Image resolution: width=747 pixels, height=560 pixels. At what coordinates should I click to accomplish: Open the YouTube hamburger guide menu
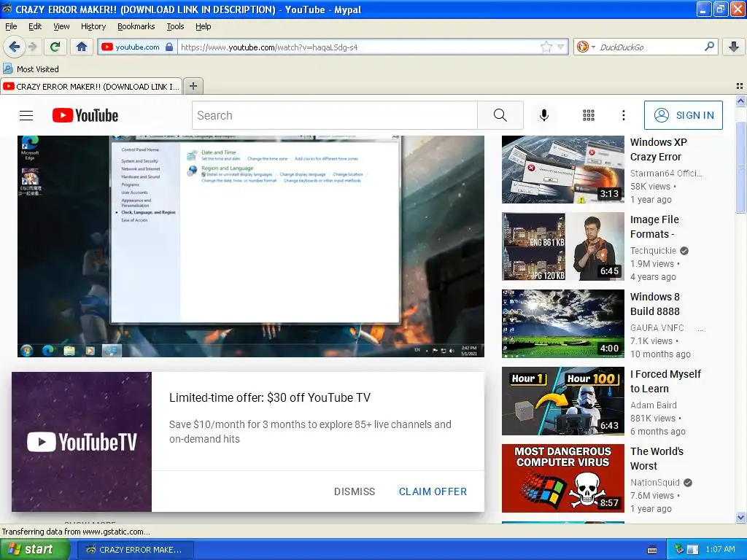click(x=26, y=115)
